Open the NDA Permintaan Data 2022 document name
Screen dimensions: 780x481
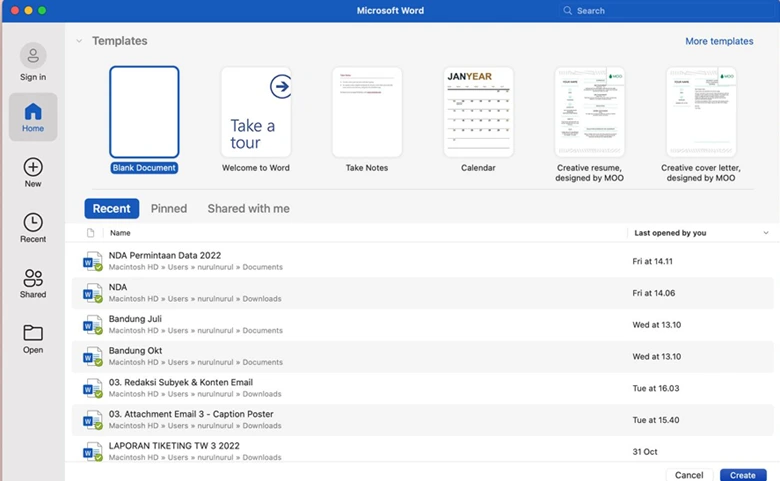point(165,256)
